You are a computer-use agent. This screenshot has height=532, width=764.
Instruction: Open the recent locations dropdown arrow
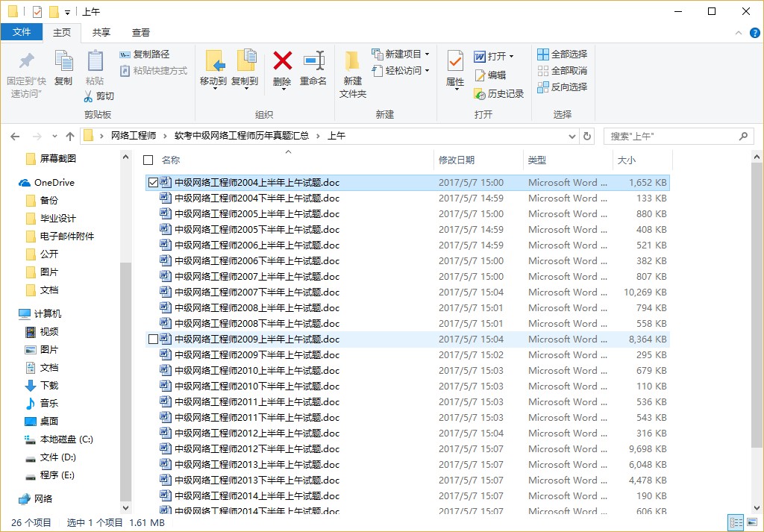coord(54,137)
